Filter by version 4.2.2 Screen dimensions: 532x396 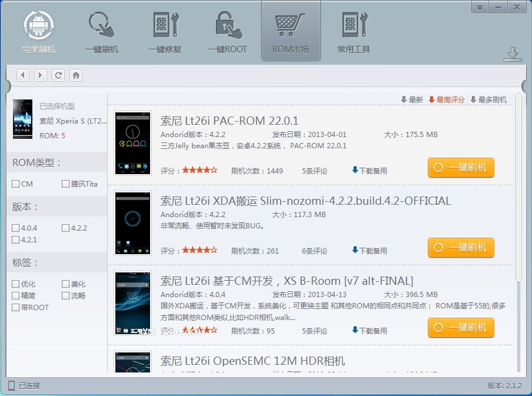[65, 228]
